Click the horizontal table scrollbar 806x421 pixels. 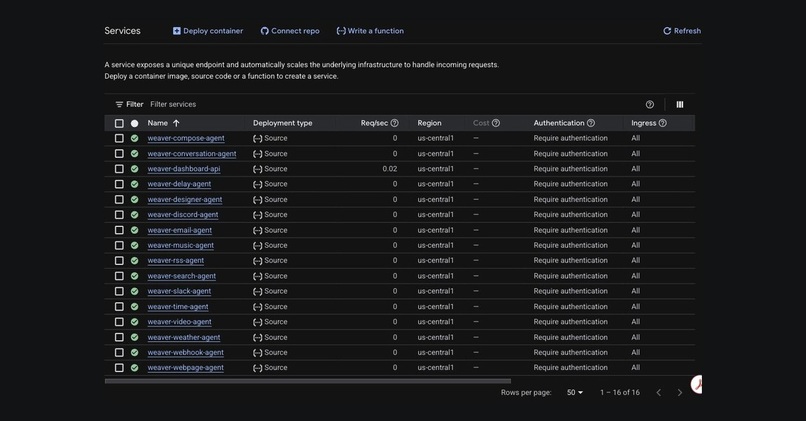(x=308, y=381)
